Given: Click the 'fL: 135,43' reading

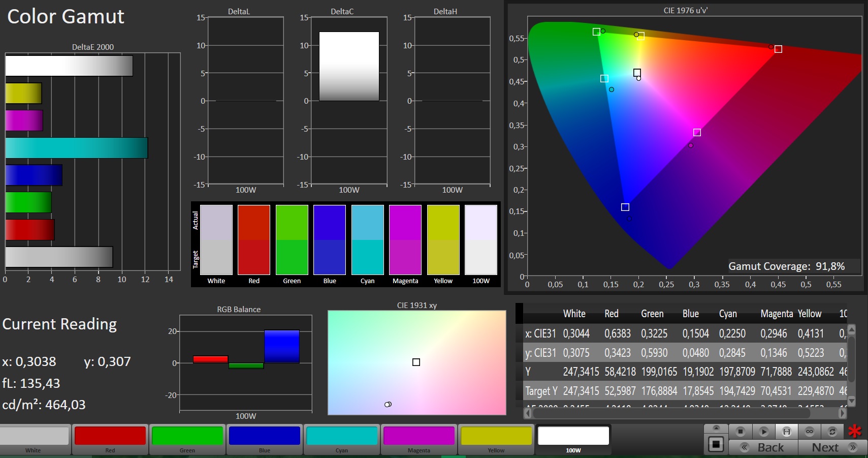Looking at the screenshot, I should pyautogui.click(x=31, y=383).
